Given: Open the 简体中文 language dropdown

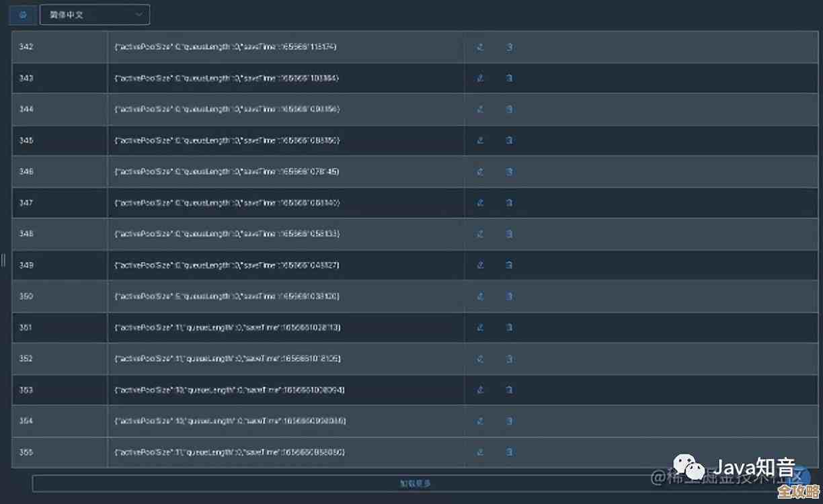Looking at the screenshot, I should [94, 14].
